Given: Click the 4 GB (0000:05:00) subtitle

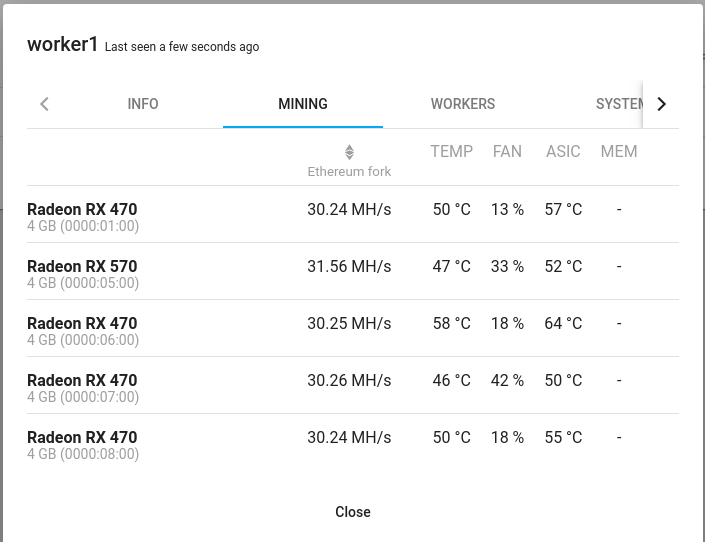Looking at the screenshot, I should click(83, 283).
